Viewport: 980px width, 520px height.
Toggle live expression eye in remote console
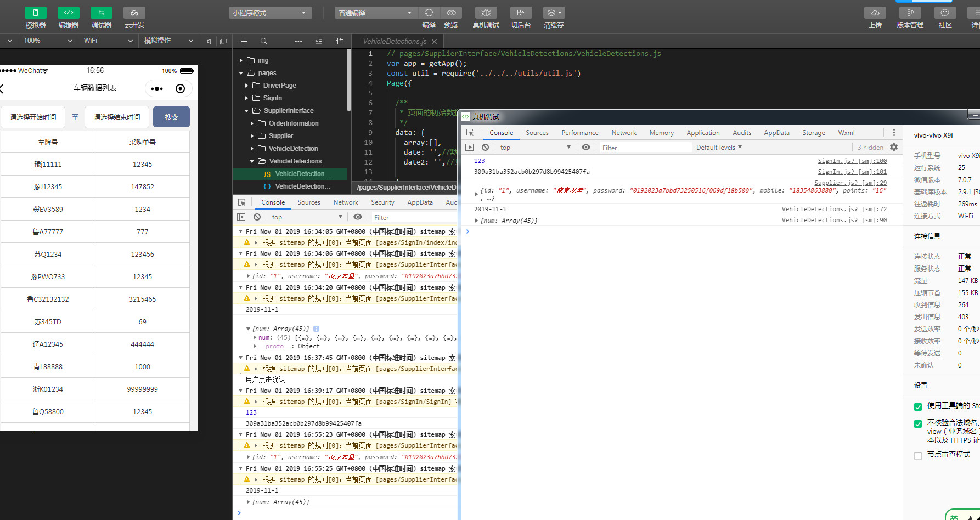pos(586,147)
